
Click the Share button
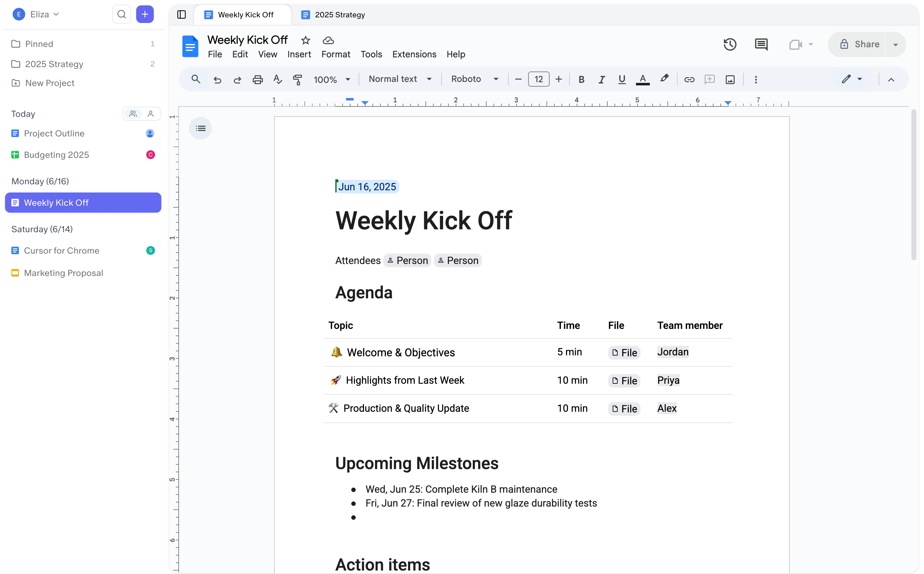click(x=862, y=44)
